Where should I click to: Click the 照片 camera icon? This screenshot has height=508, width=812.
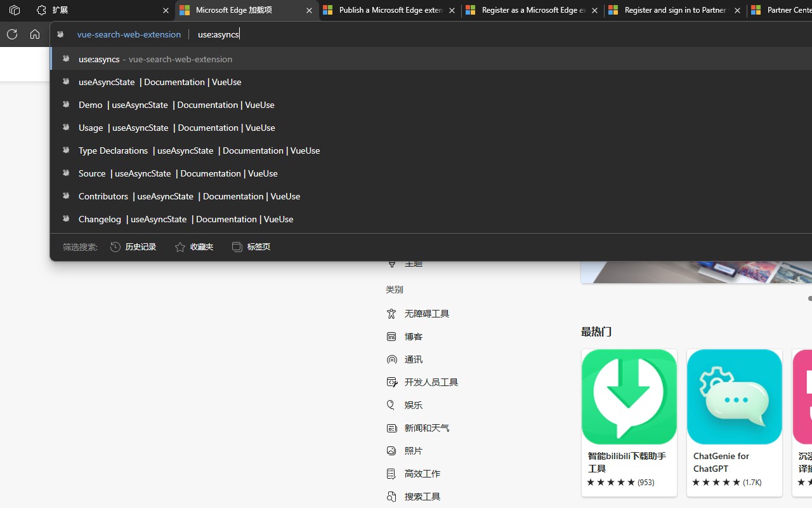point(391,451)
